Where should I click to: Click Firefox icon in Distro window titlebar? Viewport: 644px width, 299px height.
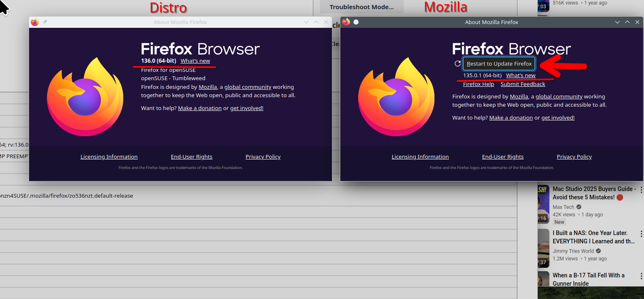[x=35, y=22]
